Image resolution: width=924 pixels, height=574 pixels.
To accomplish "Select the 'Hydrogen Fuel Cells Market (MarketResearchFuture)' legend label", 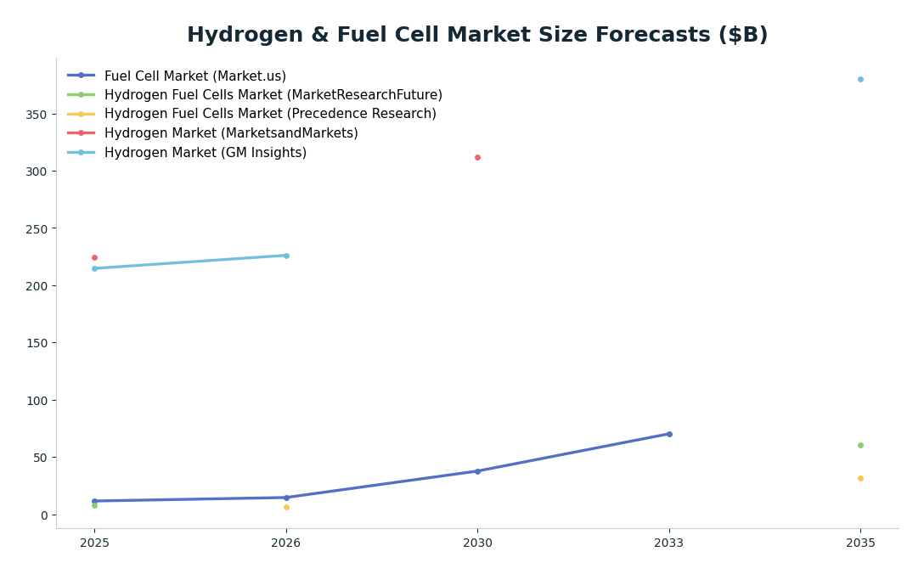I will click(x=273, y=95).
